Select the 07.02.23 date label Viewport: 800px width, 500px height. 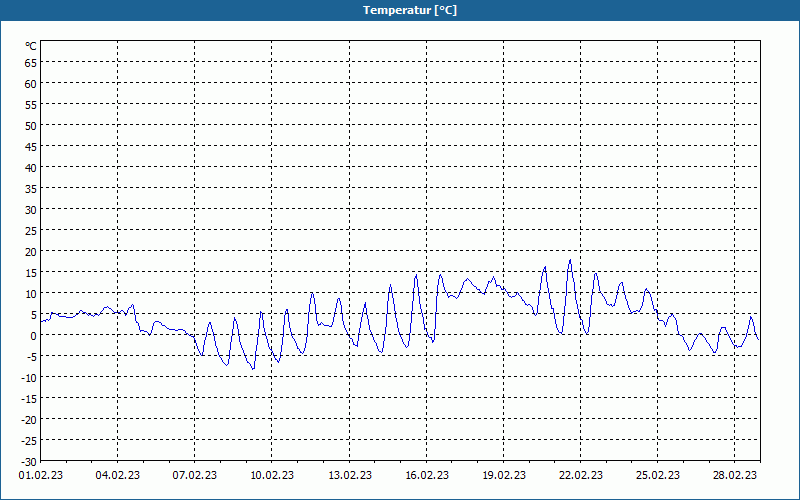coord(194,475)
